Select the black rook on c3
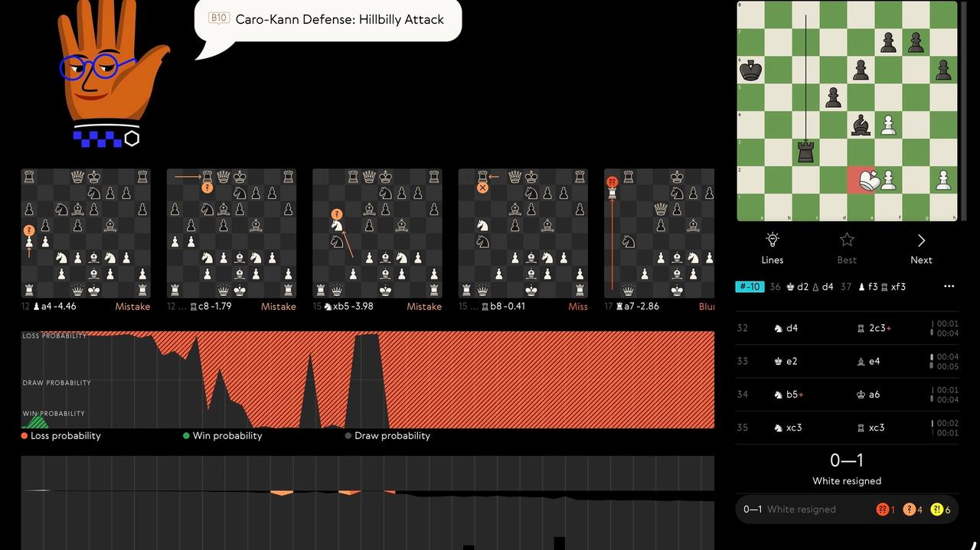Viewport: 980px width, 550px height. point(805,152)
